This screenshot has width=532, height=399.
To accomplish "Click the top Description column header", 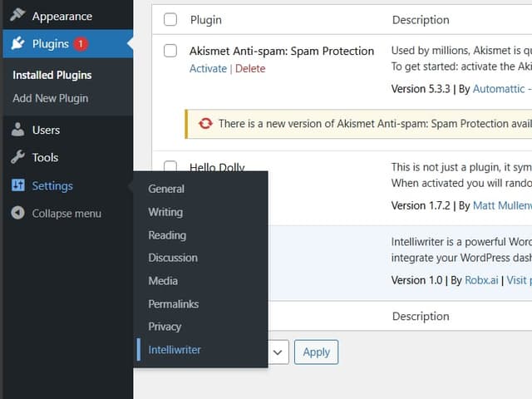I will pyautogui.click(x=421, y=20).
